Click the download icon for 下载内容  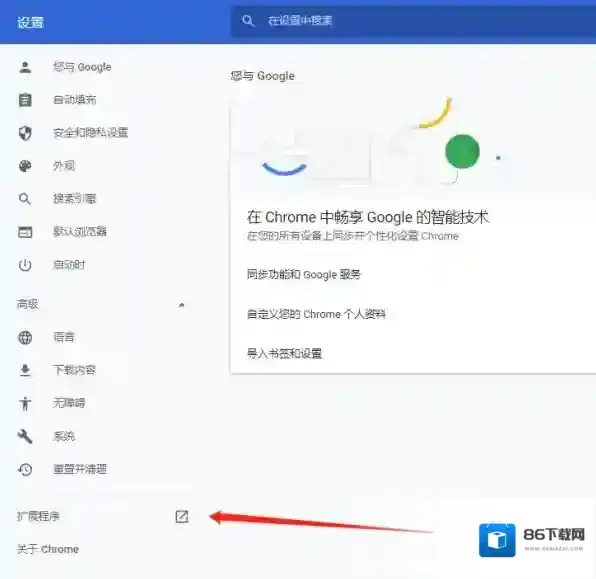[25, 370]
